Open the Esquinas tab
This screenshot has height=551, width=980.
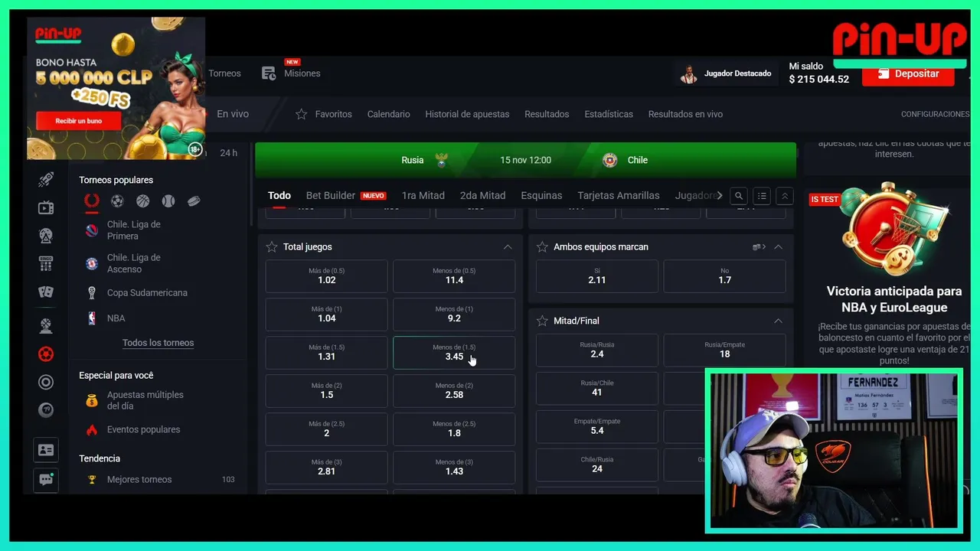tap(541, 196)
